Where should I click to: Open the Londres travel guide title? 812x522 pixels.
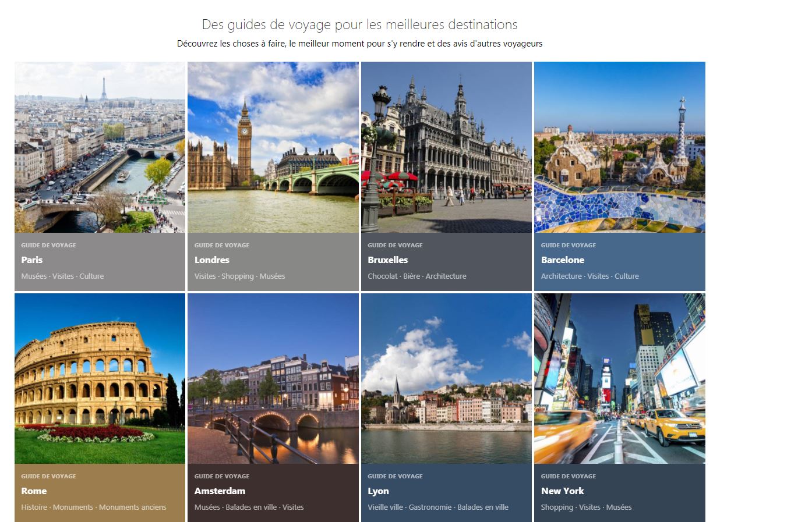click(212, 260)
